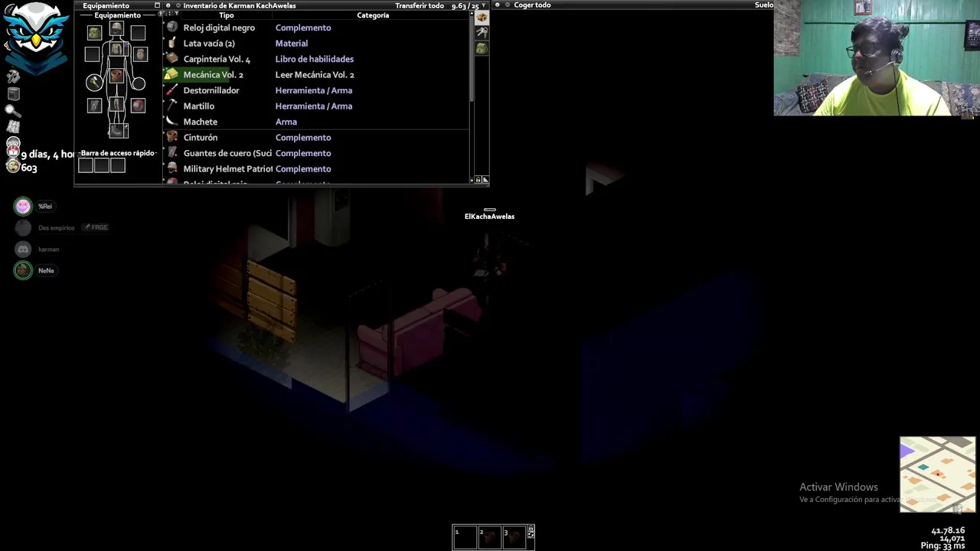The image size is (980, 551).
Task: Select the red digital watch slot
Action: click(138, 106)
